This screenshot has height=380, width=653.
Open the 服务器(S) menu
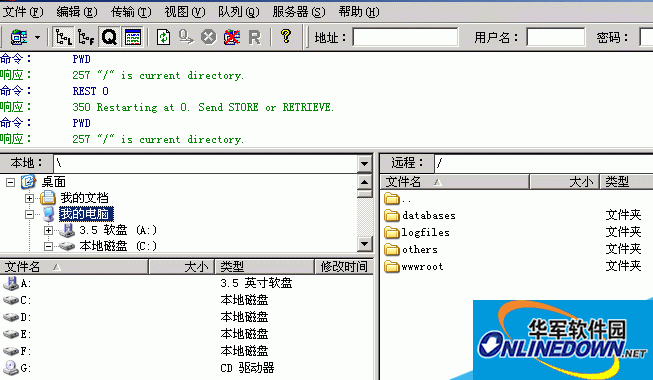pyautogui.click(x=299, y=12)
